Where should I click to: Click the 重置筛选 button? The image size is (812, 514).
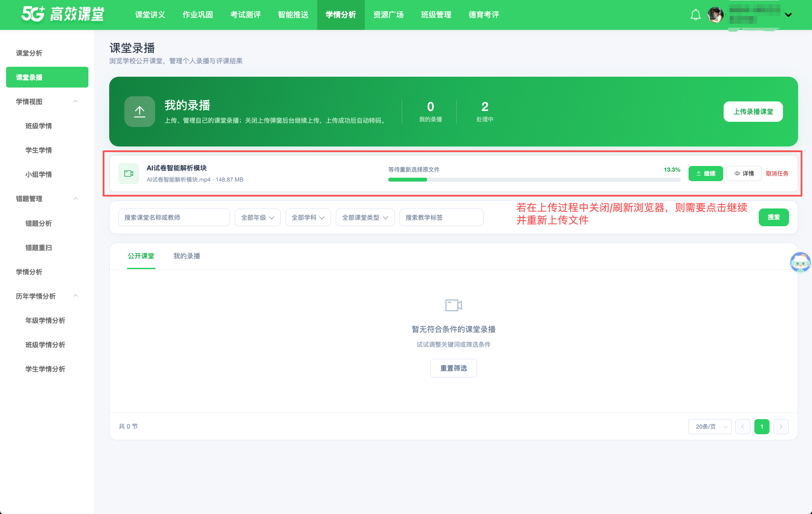[x=454, y=368]
